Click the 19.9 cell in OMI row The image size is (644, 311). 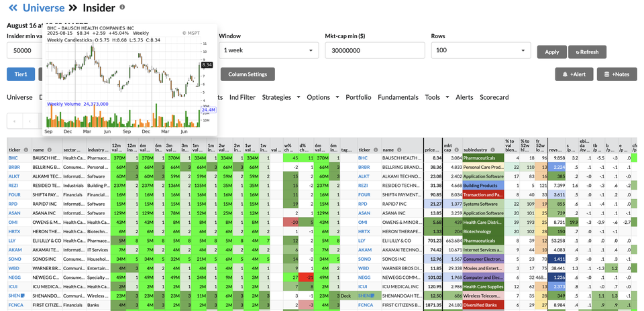pos(572,223)
